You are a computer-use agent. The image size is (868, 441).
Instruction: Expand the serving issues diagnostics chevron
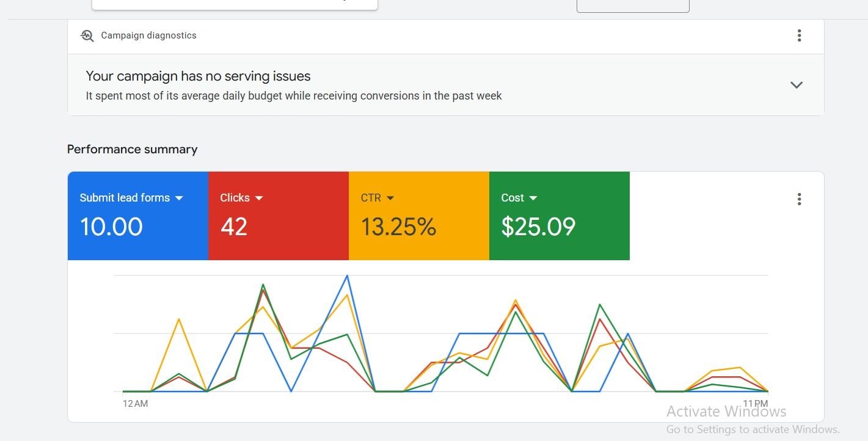(796, 85)
